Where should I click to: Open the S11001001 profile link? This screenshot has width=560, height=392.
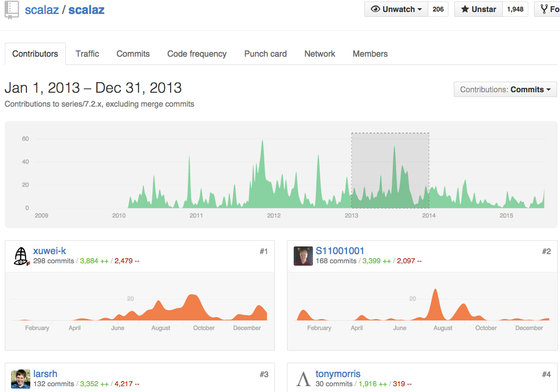pos(340,251)
